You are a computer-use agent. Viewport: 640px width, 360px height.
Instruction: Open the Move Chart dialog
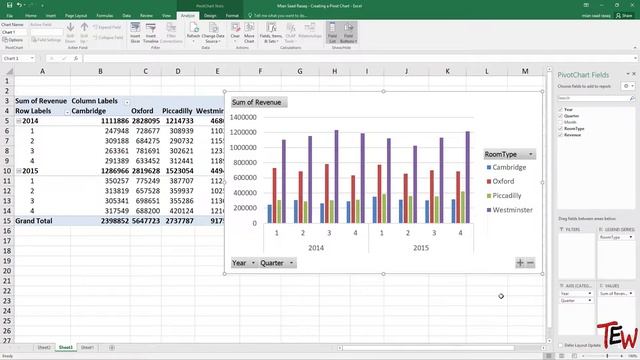pyautogui.click(x=249, y=33)
